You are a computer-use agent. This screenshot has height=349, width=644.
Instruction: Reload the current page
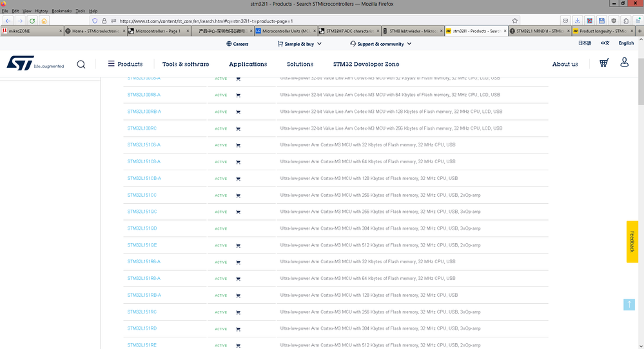pos(32,21)
